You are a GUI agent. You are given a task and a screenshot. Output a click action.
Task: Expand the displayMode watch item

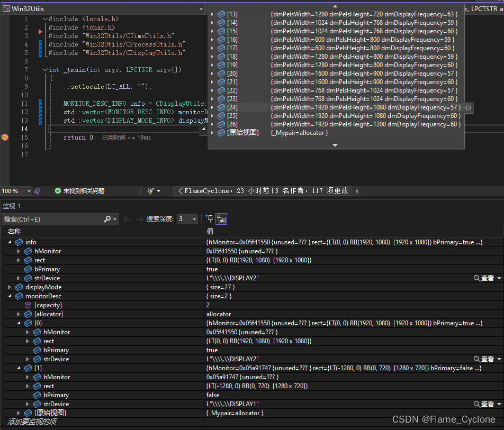(10, 287)
